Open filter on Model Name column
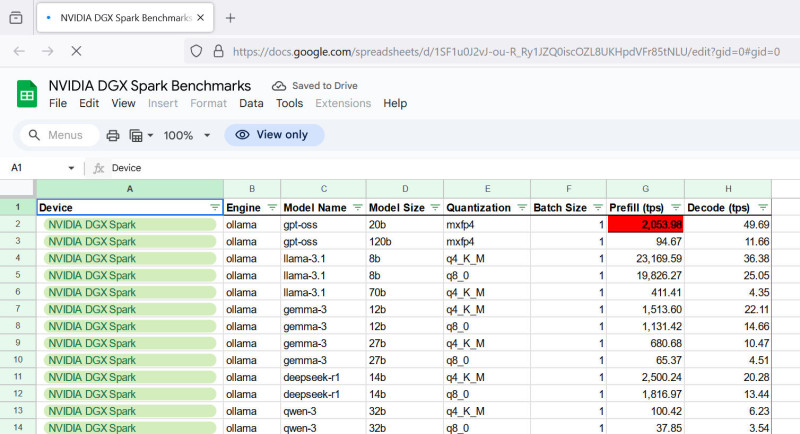Viewport: 800px width, 434px height. point(358,208)
